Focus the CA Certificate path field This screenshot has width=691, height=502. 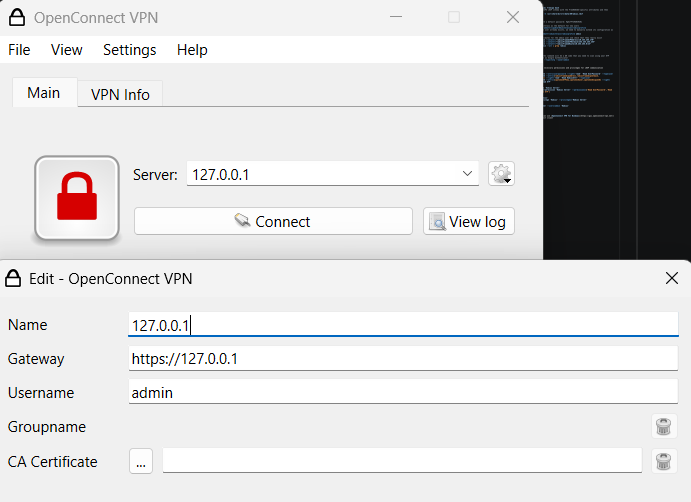[x=402, y=461]
